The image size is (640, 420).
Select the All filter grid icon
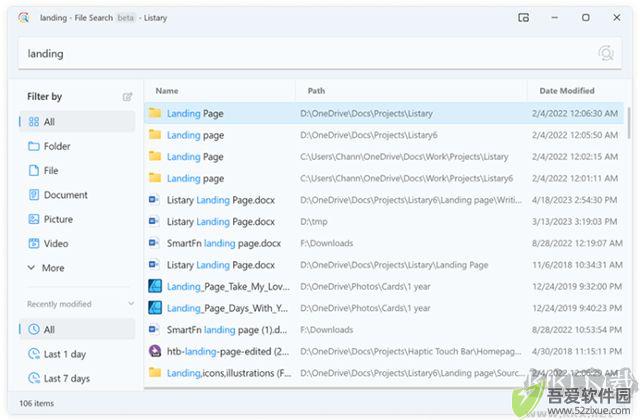(x=34, y=122)
